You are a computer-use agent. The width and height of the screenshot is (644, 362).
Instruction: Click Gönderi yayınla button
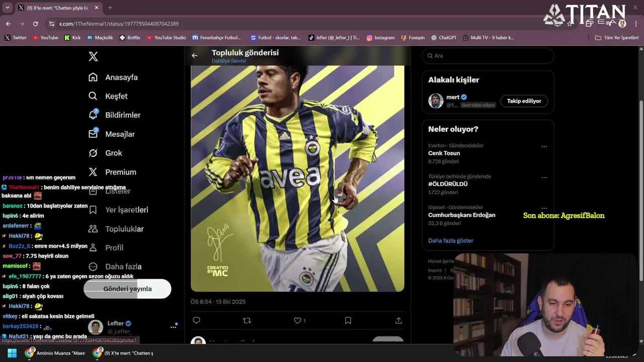pos(127,289)
